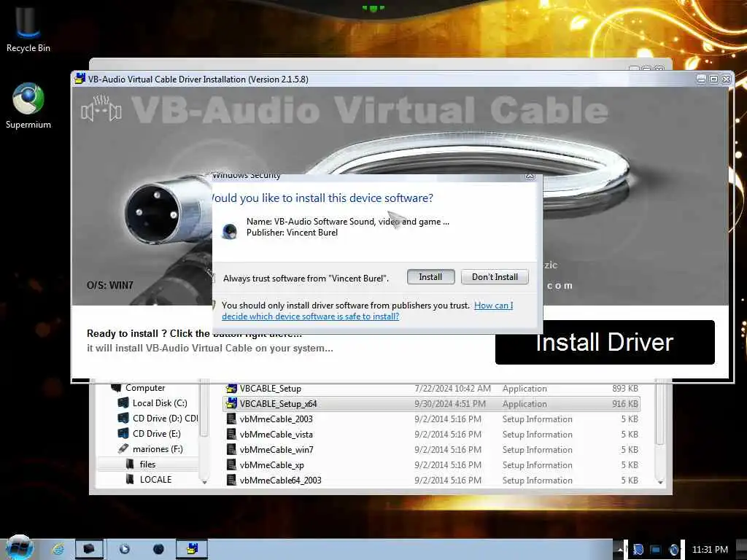This screenshot has width=747, height=560.
Task: Click the device software publisher icon in dialog
Action: point(230,231)
